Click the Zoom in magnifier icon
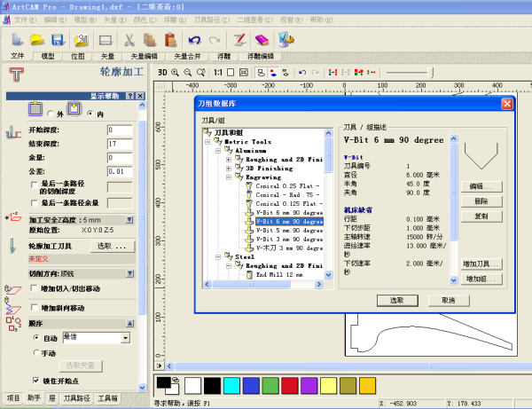The height and width of the screenshot is (409, 532). (175, 72)
